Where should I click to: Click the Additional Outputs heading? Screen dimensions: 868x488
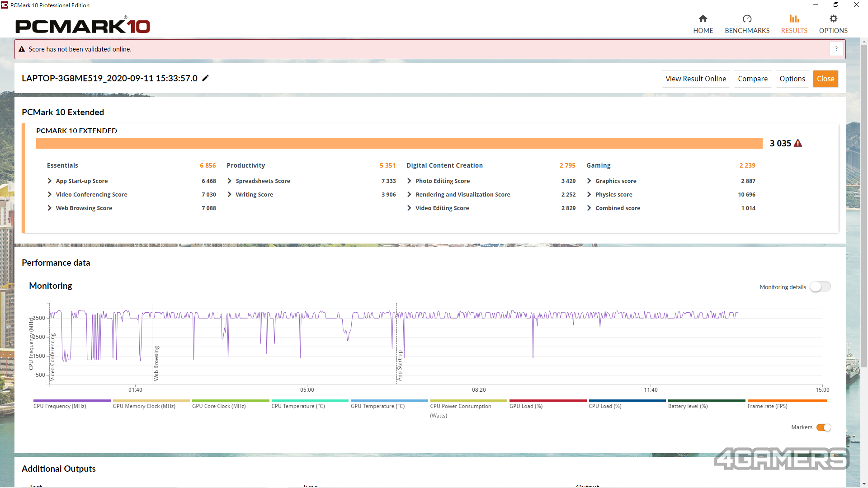tap(59, 469)
